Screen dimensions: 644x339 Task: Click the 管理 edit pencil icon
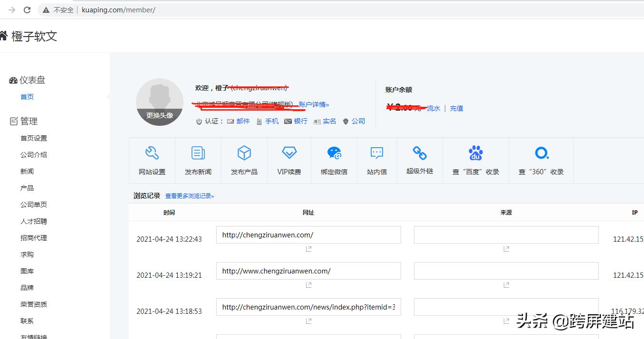click(x=14, y=122)
